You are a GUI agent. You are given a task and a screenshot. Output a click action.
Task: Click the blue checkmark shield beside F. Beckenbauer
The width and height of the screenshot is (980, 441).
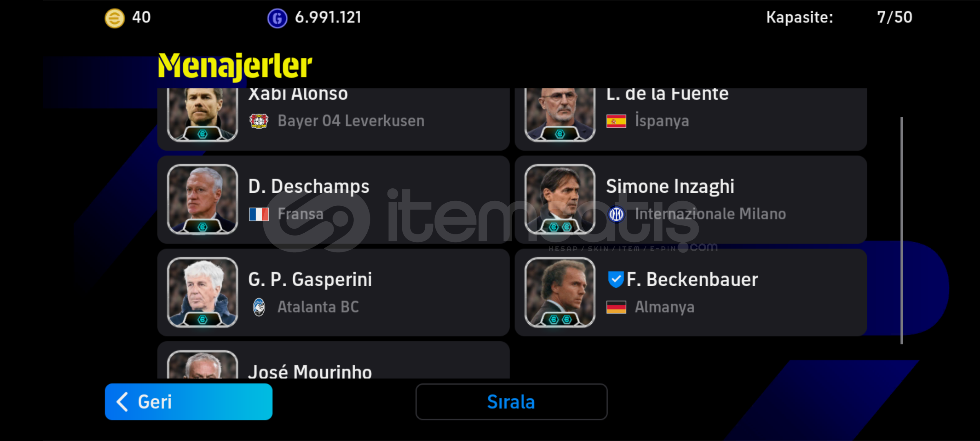(615, 280)
